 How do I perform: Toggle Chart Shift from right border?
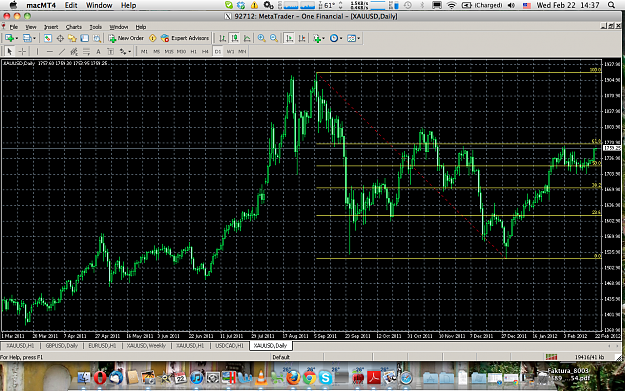click(x=302, y=38)
